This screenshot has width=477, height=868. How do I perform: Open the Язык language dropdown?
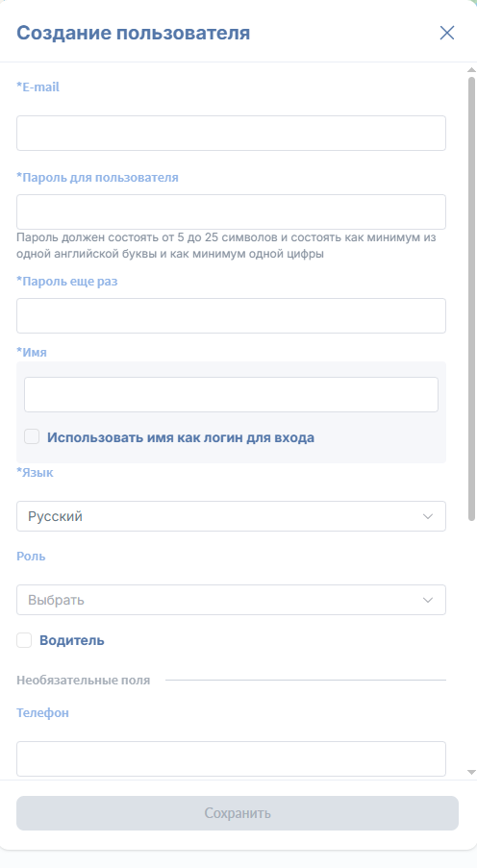coord(231,516)
